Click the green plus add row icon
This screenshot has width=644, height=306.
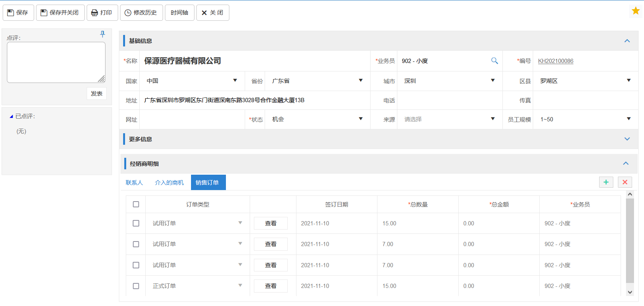pos(606,182)
